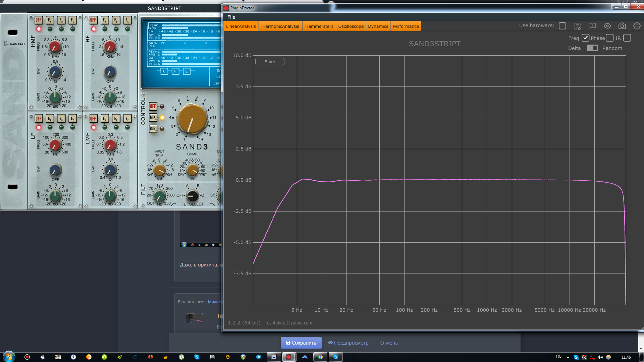Image resolution: width=644 pixels, height=362 pixels.
Task: Select EB button on the HF band
Action: pyautogui.click(x=116, y=20)
